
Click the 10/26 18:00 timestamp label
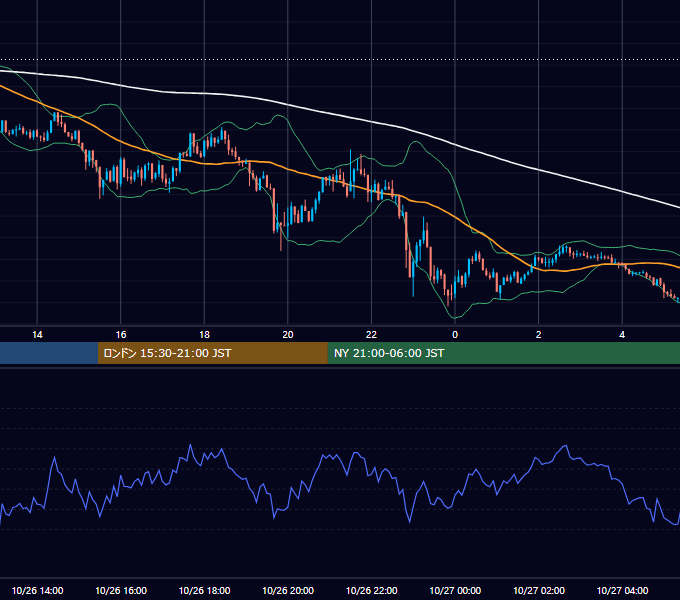204,590
